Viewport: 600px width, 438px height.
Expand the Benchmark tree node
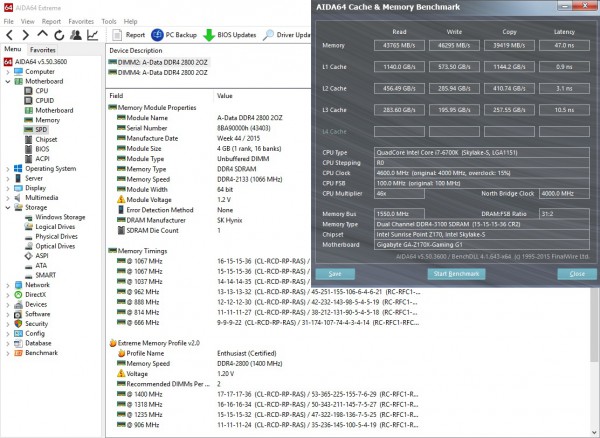click(8, 353)
